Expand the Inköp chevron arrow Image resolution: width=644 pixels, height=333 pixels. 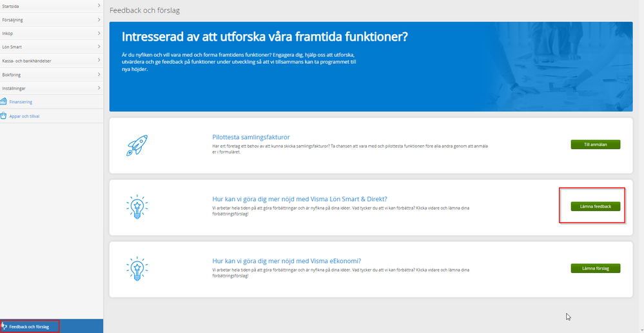(x=99, y=33)
